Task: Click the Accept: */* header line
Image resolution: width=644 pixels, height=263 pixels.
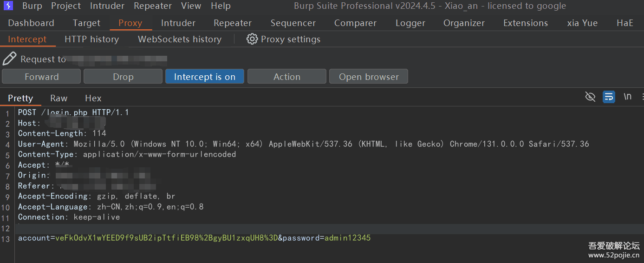Action: 43,165
